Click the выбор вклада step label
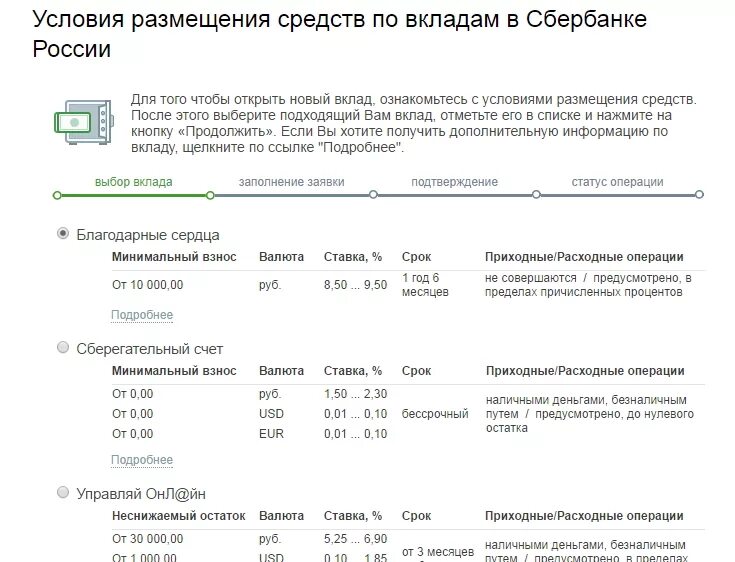Image resolution: width=735 pixels, height=562 pixels. click(x=134, y=182)
